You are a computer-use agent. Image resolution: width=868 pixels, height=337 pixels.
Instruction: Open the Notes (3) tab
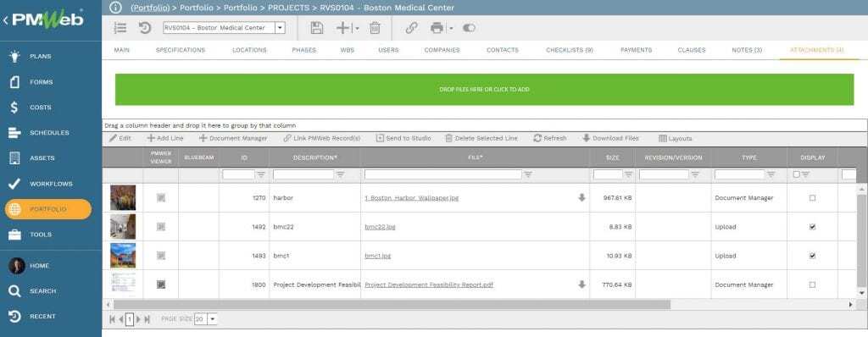tap(747, 50)
